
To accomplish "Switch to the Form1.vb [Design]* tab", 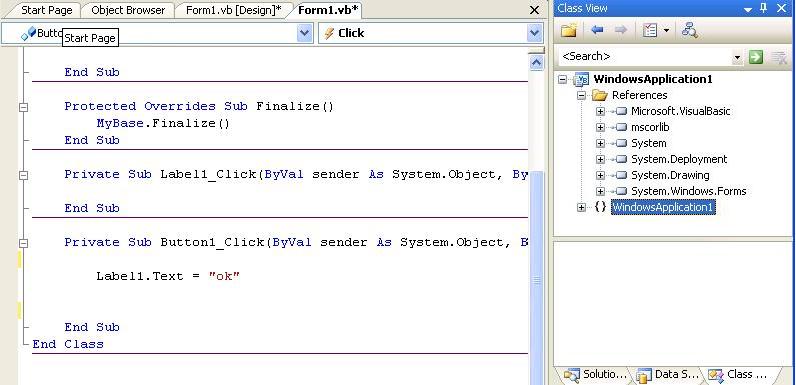I will pos(234,10).
